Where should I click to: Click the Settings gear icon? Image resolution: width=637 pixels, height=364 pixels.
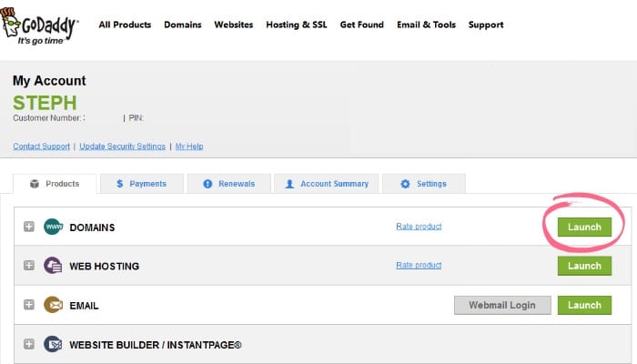405,184
